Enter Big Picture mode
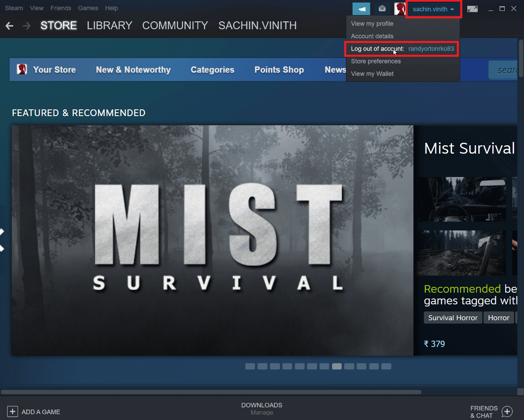This screenshot has height=420, width=524. 472,8
